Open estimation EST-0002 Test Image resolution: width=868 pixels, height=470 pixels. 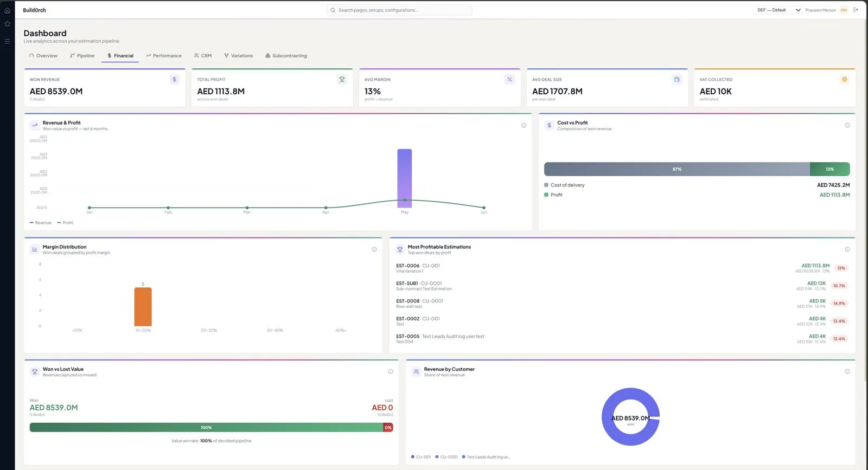pyautogui.click(x=622, y=321)
